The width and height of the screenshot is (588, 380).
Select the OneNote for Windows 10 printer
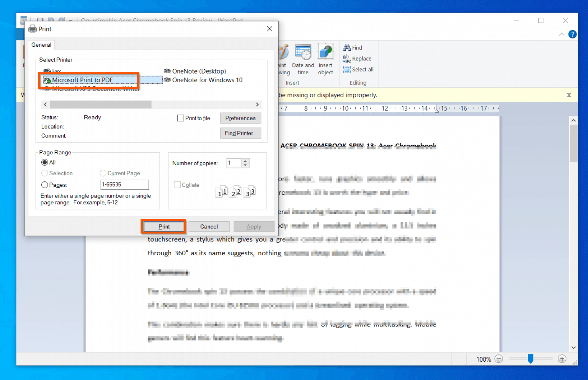click(207, 80)
